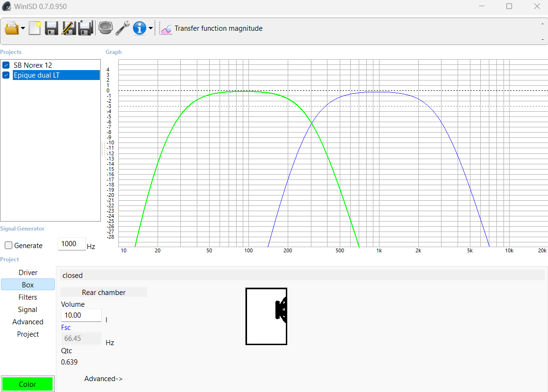Switch to the Filters tab
This screenshot has height=392, width=548.
pos(28,297)
